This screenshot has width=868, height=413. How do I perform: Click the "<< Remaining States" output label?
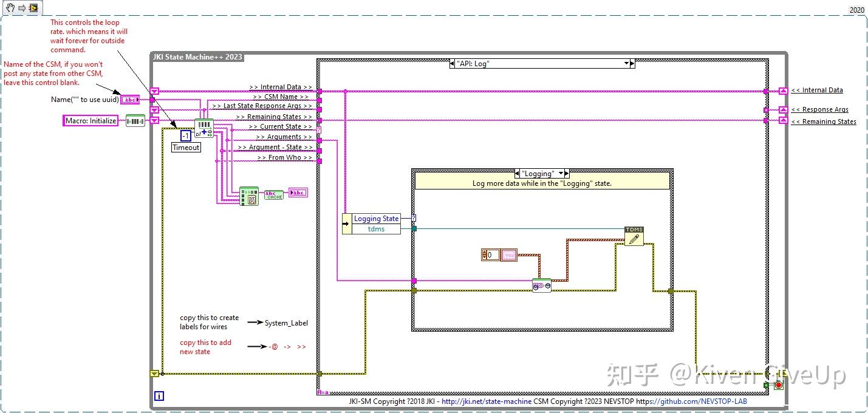coord(824,121)
